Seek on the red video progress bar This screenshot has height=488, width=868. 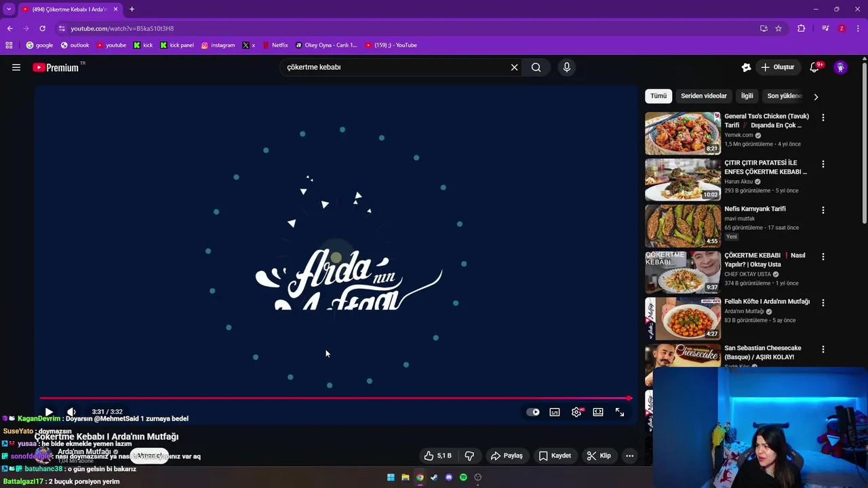tap(336, 398)
